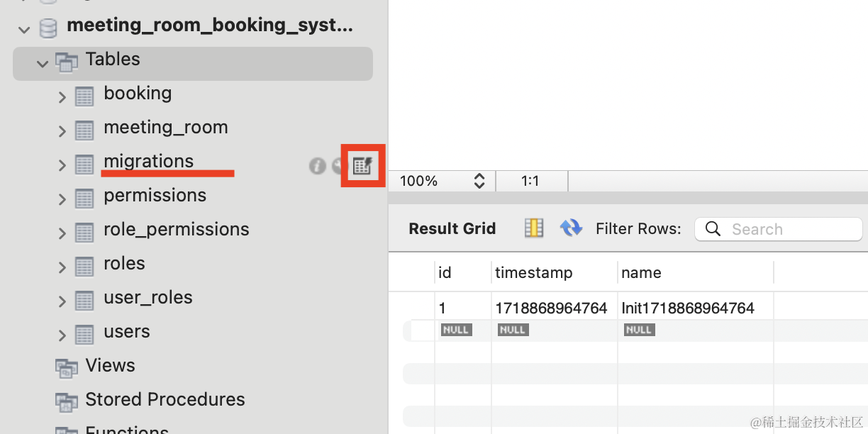Click the wrench icon beside migrations
This screenshot has height=434, width=868.
tap(338, 166)
